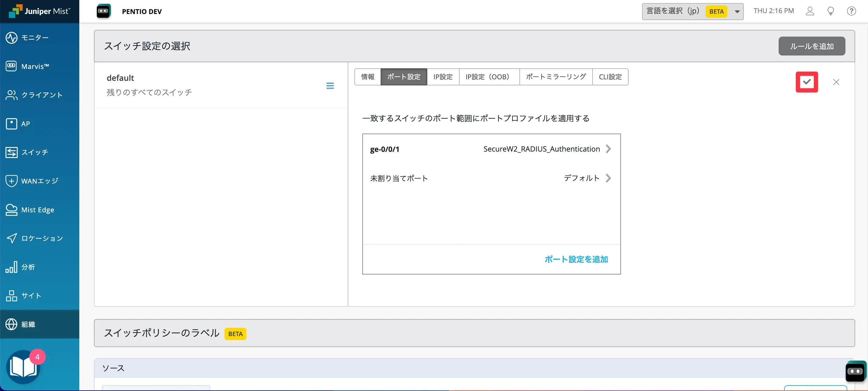
Task: Open the Location section icon
Action: [12, 238]
